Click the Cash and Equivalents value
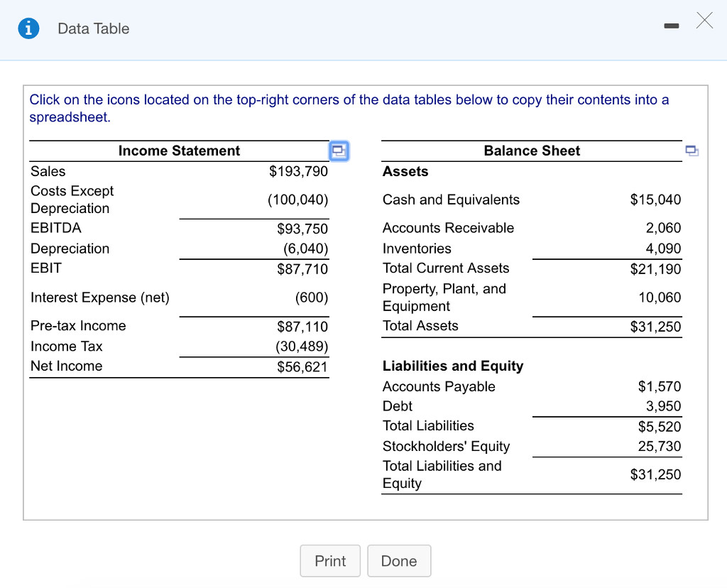The height and width of the screenshot is (588, 727). 655,200
